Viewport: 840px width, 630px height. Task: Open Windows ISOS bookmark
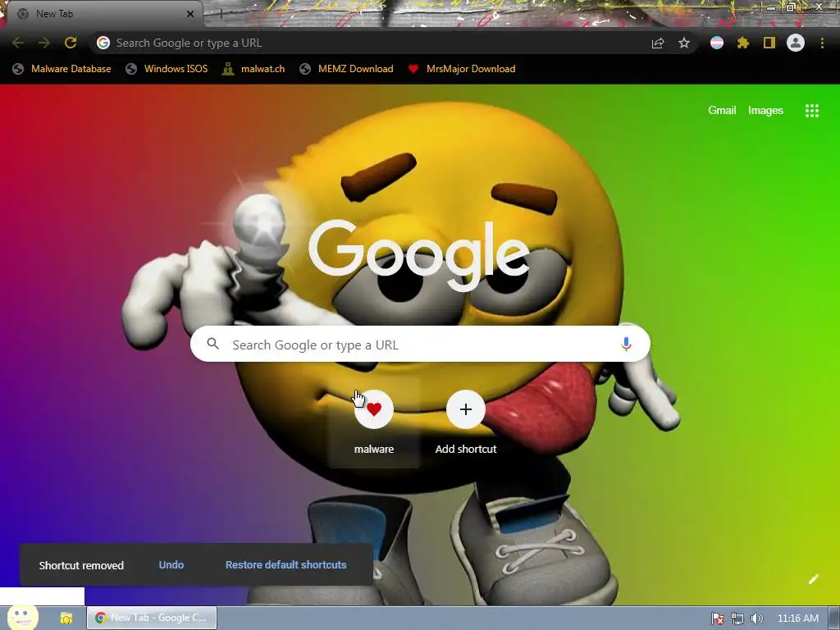[167, 69]
